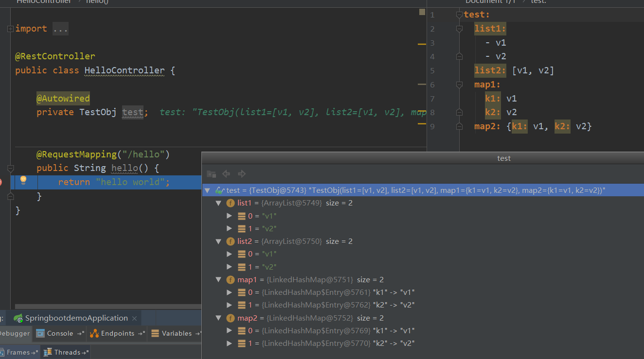Screen dimensions: 644x359
Task: Click the Console window icon
Action: point(40,333)
